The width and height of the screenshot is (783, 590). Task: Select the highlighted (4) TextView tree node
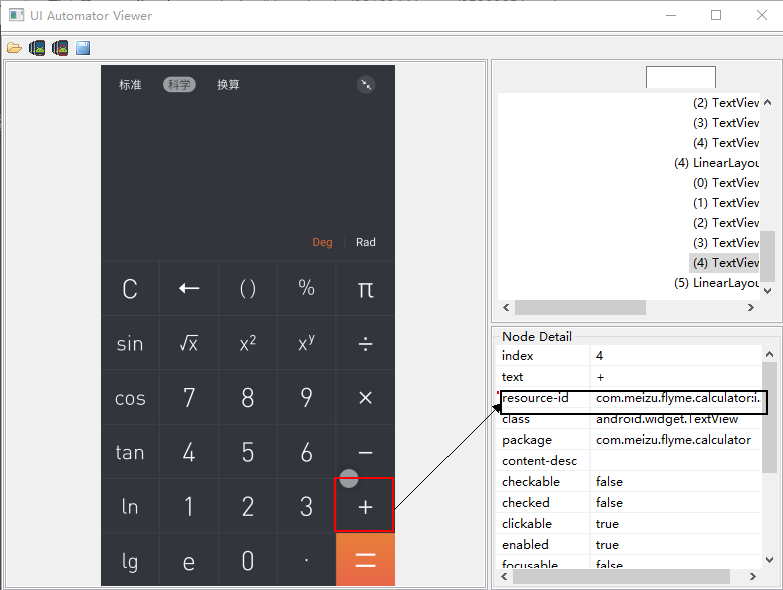point(725,263)
